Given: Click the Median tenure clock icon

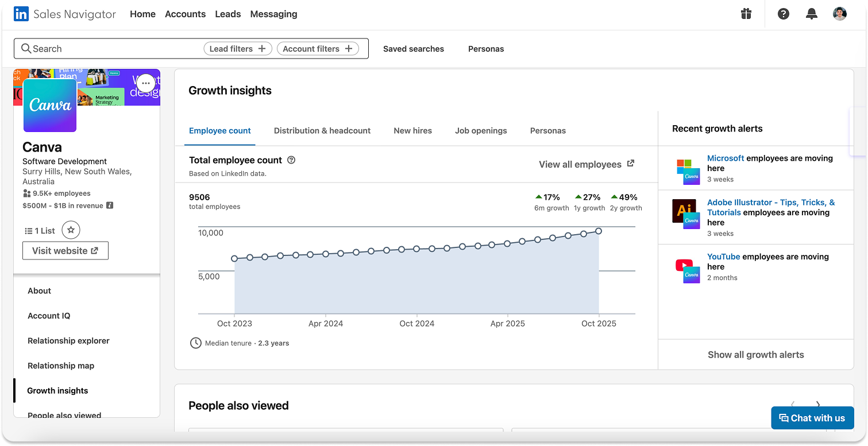Looking at the screenshot, I should 196,343.
